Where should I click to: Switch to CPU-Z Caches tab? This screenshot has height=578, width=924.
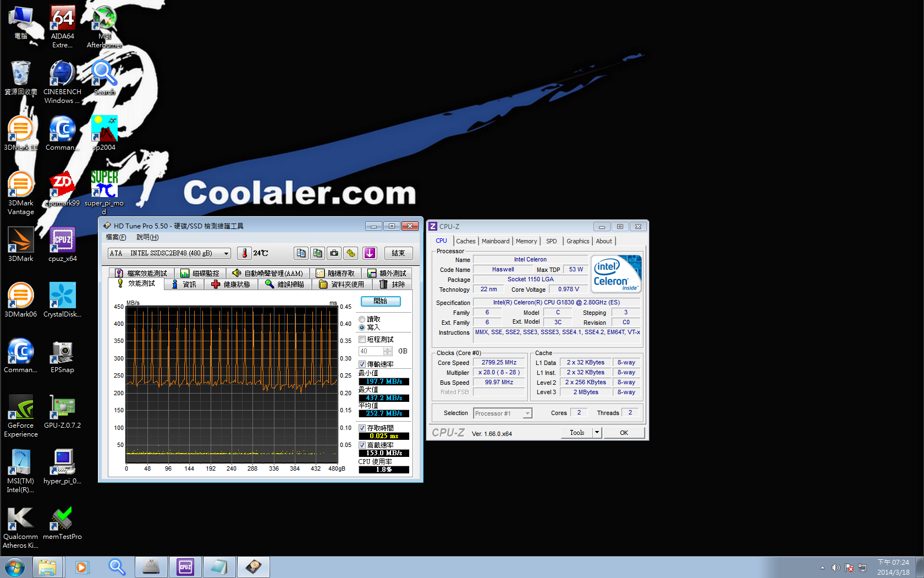point(465,241)
